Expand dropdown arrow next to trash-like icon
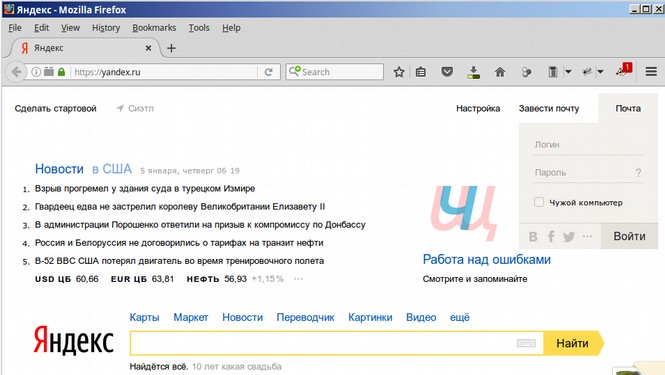 coord(568,72)
